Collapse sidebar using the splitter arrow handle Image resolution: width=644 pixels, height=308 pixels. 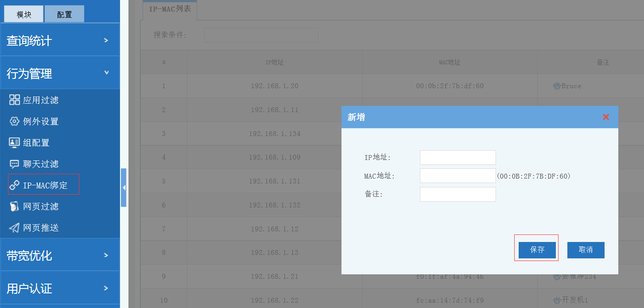124,188
